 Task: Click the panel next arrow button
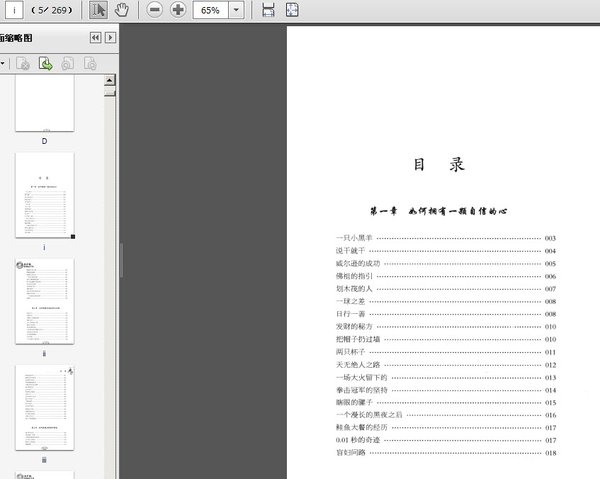click(111, 37)
